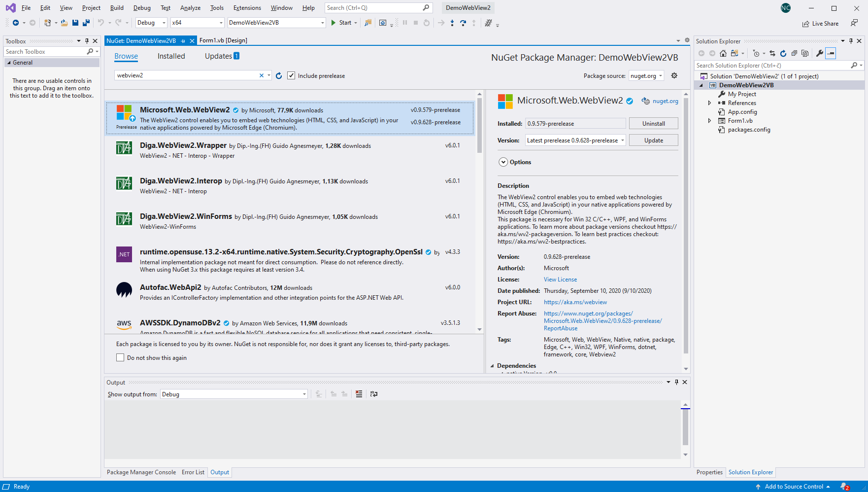
Task: Click the Step Into debug icon
Action: (x=452, y=23)
